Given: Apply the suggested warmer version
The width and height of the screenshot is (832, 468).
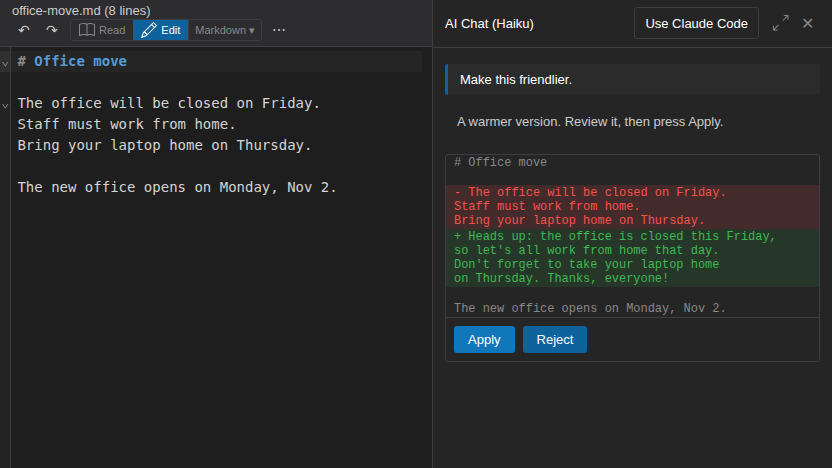Looking at the screenshot, I should click(484, 340).
